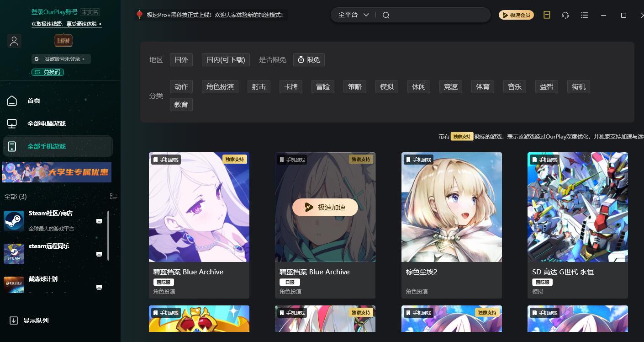Open 棕色尘埃2 game cover
Viewport: 644px width, 342px height.
coord(452,207)
